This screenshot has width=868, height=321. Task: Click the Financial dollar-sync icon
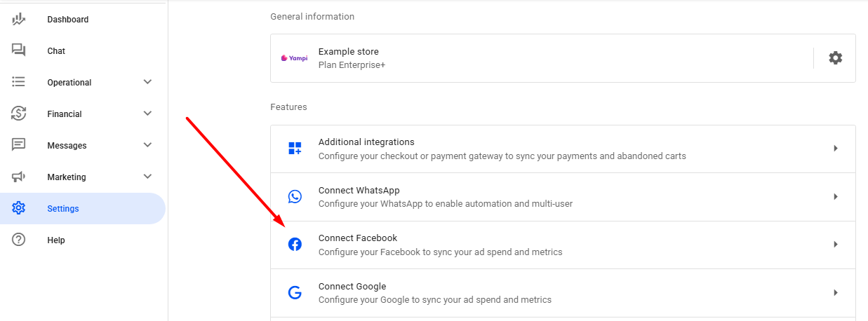pos(19,114)
